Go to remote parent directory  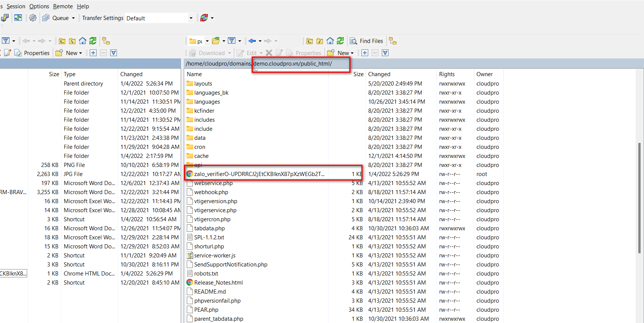coord(309,41)
